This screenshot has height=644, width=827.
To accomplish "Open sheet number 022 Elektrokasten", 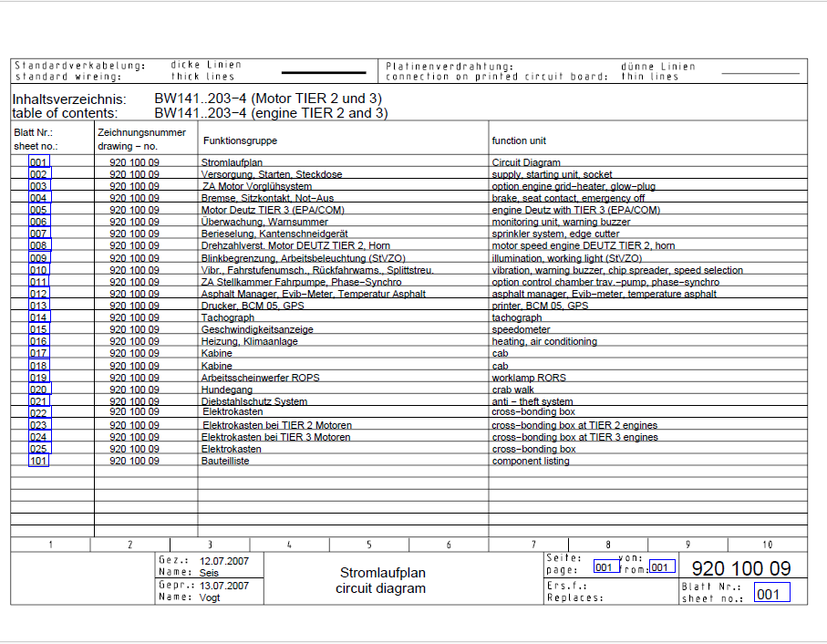I will click(39, 412).
